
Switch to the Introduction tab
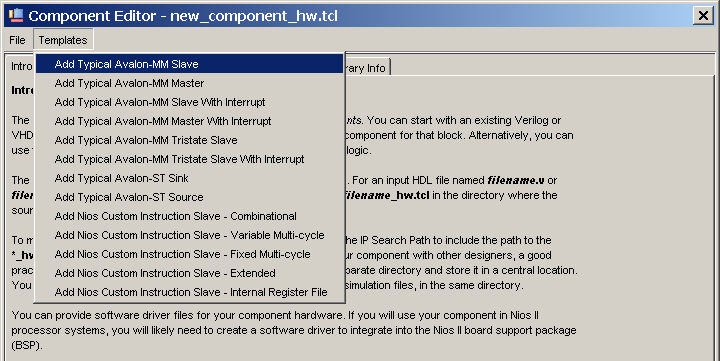coord(21,67)
